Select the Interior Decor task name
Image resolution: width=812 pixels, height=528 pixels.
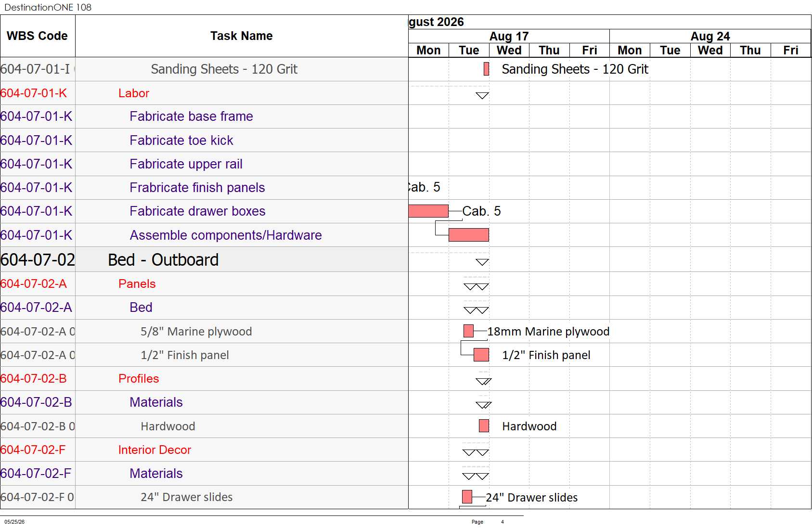click(x=155, y=450)
